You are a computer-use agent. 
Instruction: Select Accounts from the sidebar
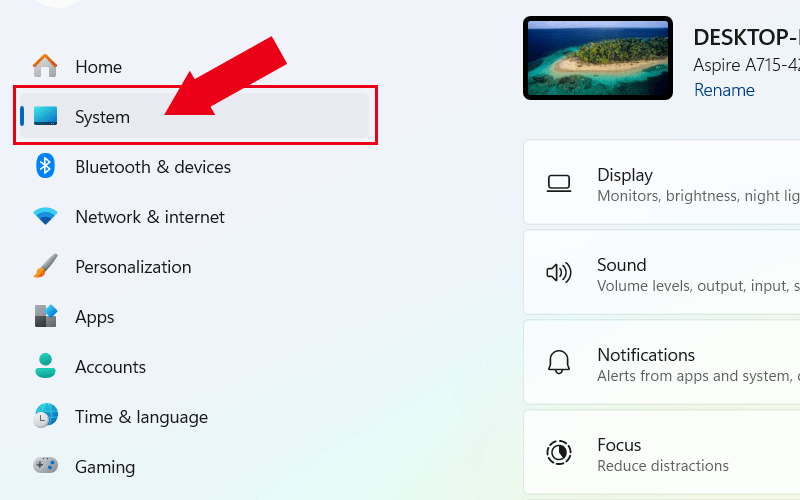click(x=110, y=367)
